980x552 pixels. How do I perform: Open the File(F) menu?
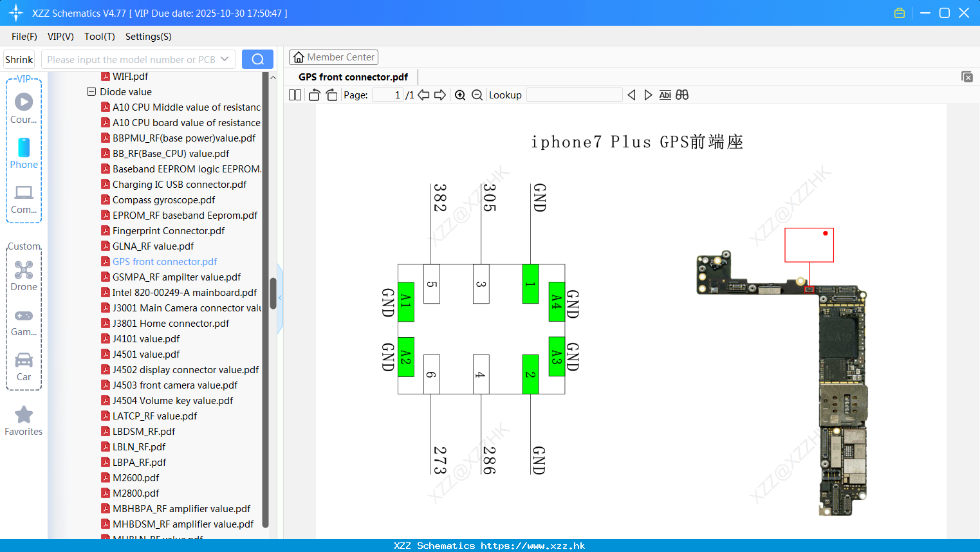(x=24, y=37)
